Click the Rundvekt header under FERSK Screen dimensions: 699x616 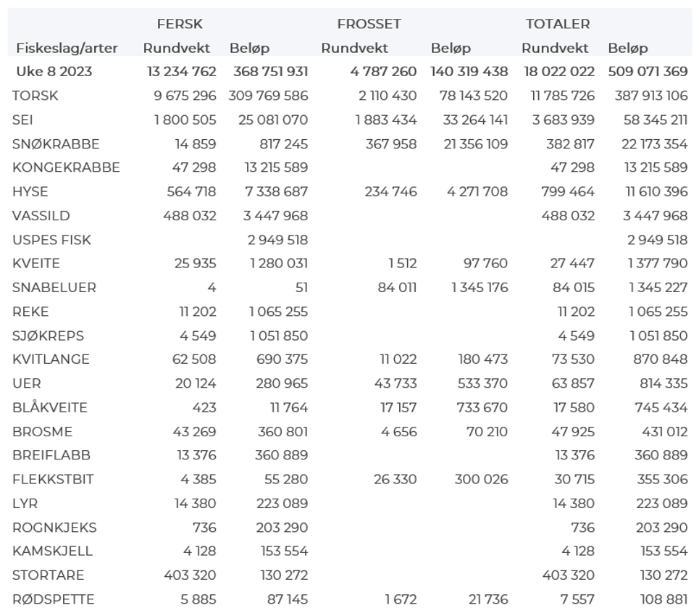[x=177, y=49]
